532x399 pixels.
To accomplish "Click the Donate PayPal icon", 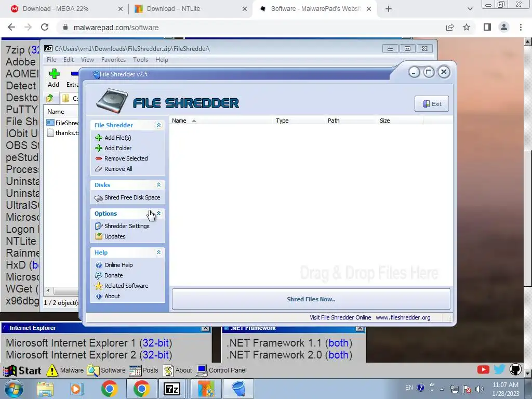I will [99, 275].
